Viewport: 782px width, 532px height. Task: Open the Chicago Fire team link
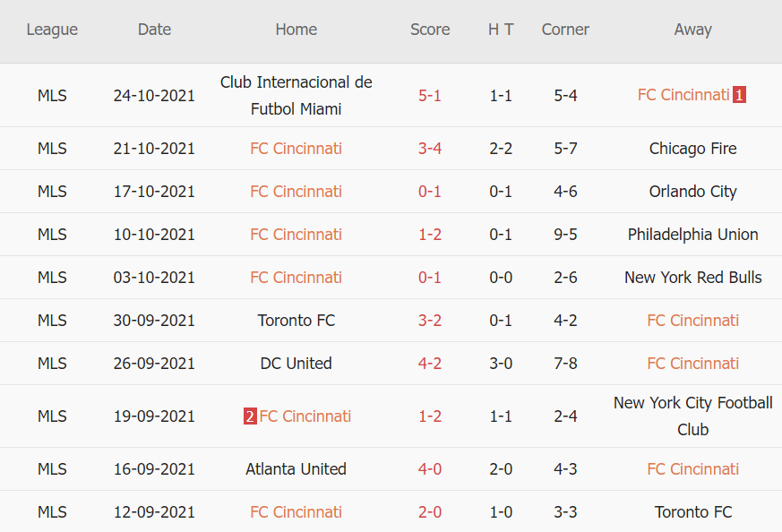pos(692,149)
